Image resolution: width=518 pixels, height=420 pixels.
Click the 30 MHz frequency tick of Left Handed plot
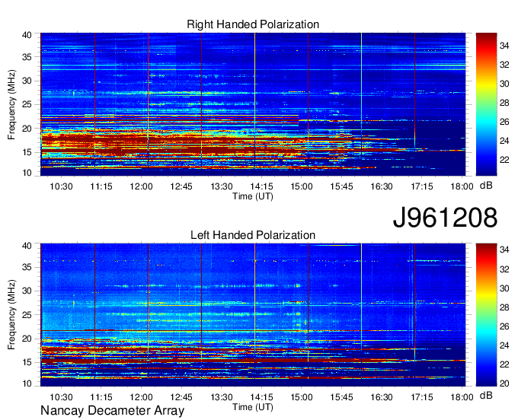[27, 291]
